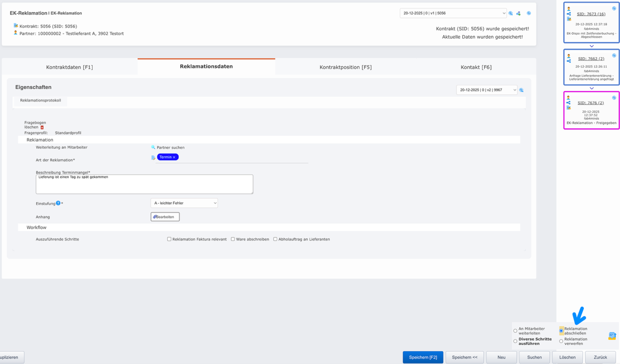
Task: Select the Reklamation verwerfen radio button
Action: (x=561, y=341)
